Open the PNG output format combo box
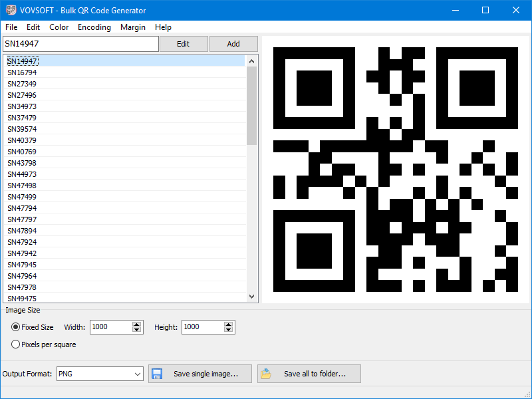Viewport: 532px width, 399px height. (100, 374)
